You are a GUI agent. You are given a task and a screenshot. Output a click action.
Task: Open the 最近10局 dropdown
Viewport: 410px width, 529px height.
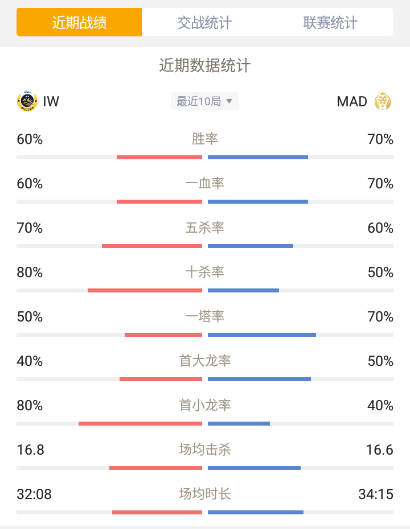[x=205, y=101]
